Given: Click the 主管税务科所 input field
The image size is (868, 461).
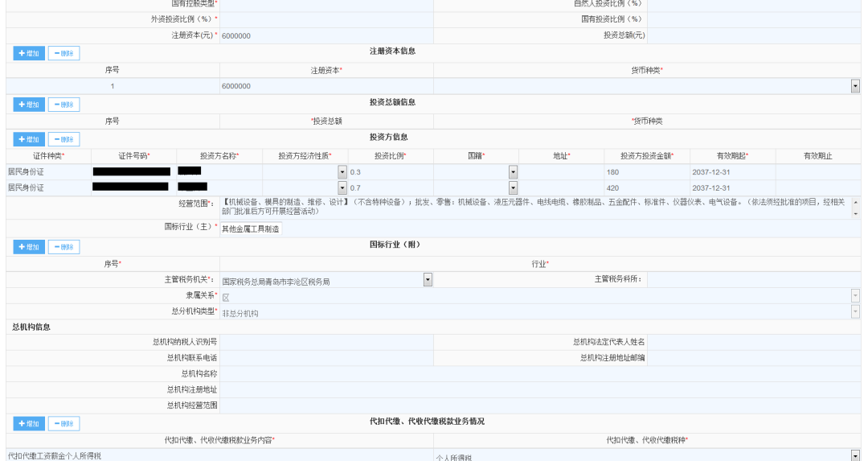Looking at the screenshot, I should point(754,280).
